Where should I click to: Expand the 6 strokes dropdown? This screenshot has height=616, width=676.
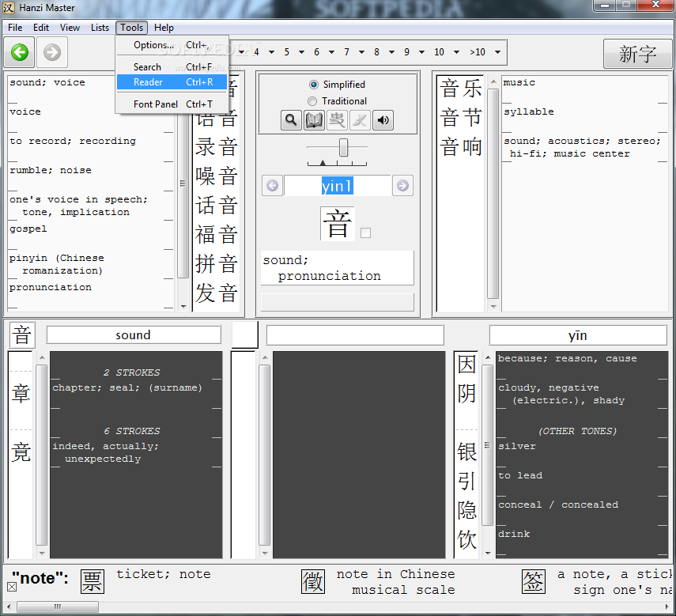click(331, 52)
